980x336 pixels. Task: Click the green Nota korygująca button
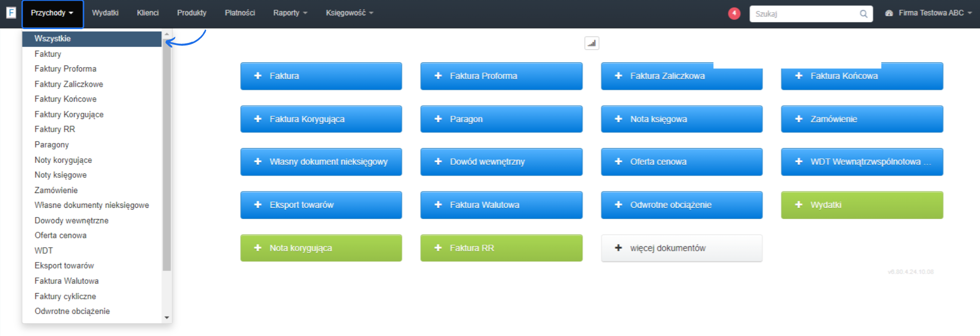pos(321,248)
